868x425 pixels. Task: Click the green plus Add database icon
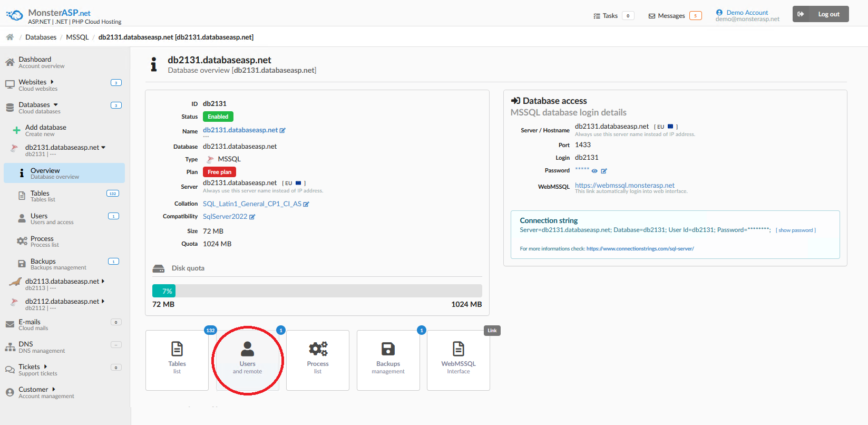[16, 130]
